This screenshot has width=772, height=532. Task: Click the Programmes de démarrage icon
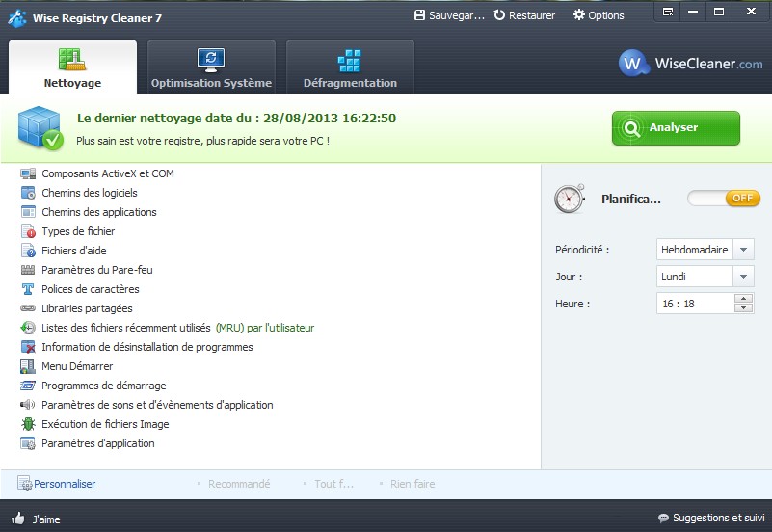[28, 386]
